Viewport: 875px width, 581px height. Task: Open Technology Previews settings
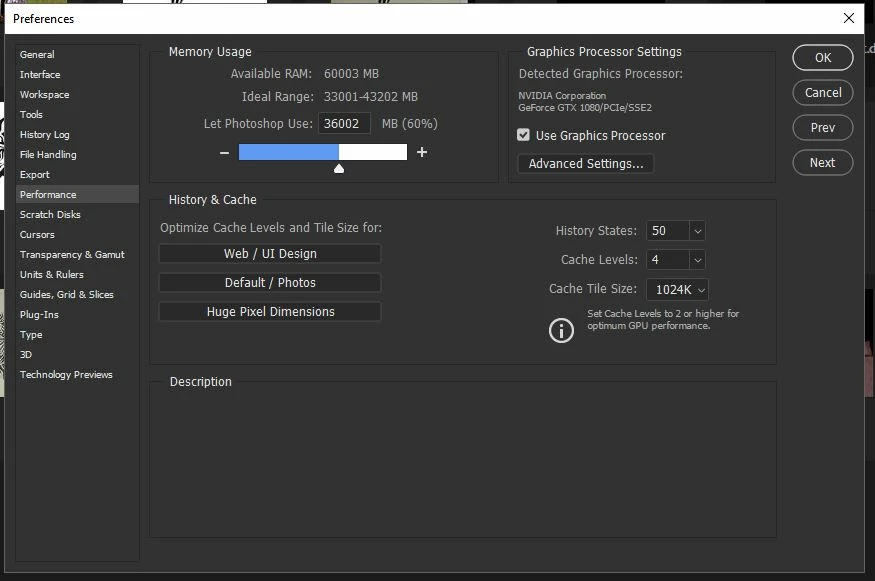(x=77, y=374)
